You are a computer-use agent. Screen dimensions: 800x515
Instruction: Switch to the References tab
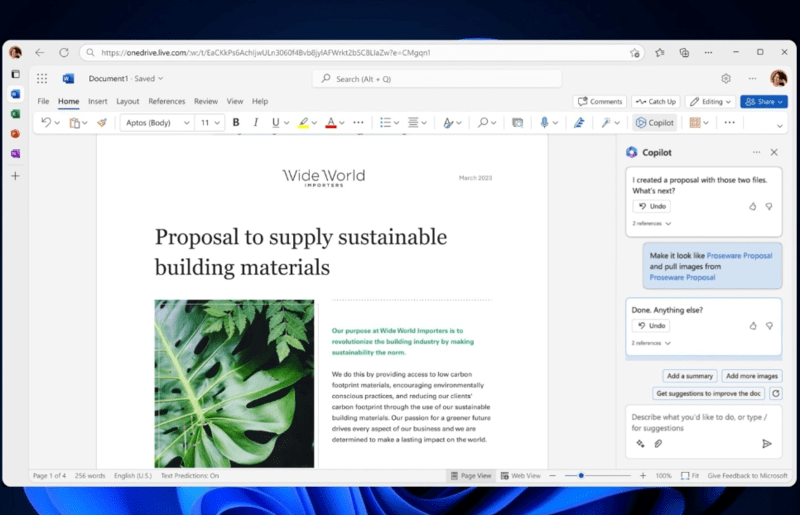(x=167, y=101)
